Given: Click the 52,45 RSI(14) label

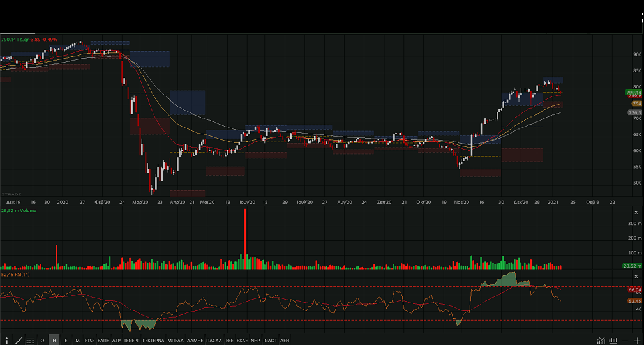Looking at the screenshot, I should [15, 274].
